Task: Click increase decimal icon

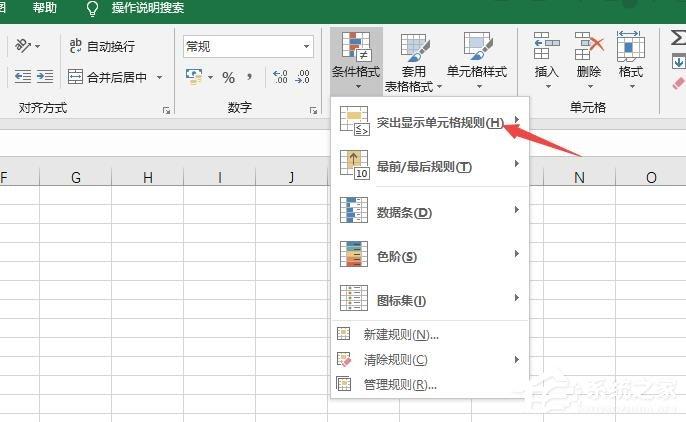Action: pyautogui.click(x=280, y=77)
